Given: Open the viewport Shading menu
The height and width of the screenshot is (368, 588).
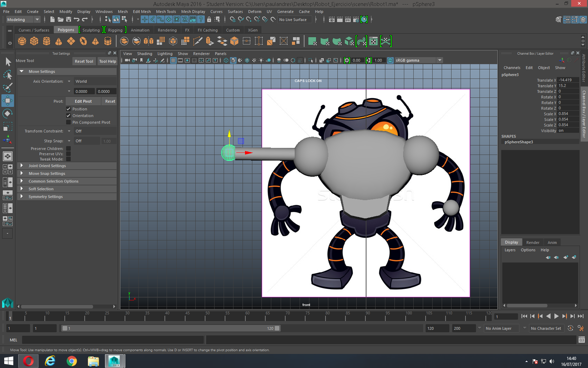Looking at the screenshot, I should (x=145, y=54).
